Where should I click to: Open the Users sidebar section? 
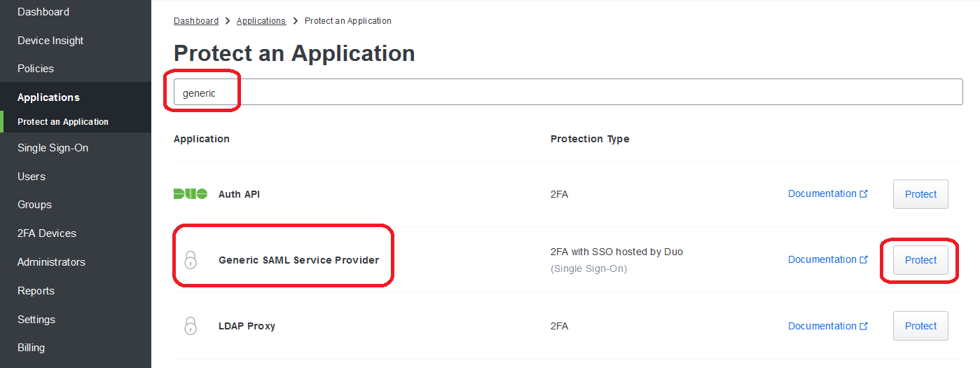pyautogui.click(x=32, y=177)
